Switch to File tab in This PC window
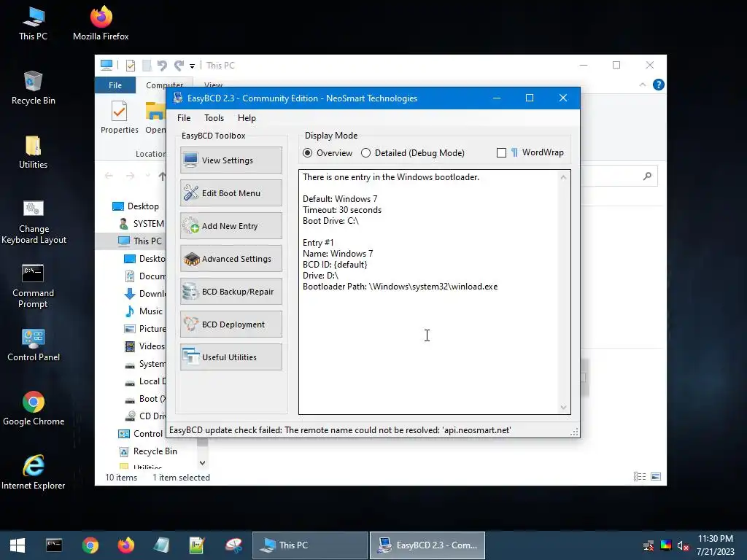This screenshot has width=747, height=560. click(115, 85)
